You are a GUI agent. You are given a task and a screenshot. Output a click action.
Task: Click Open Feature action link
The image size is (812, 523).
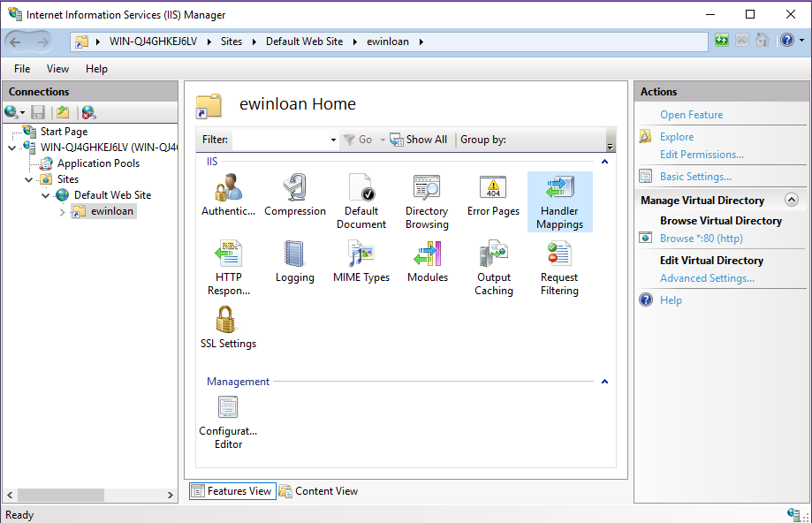point(691,115)
